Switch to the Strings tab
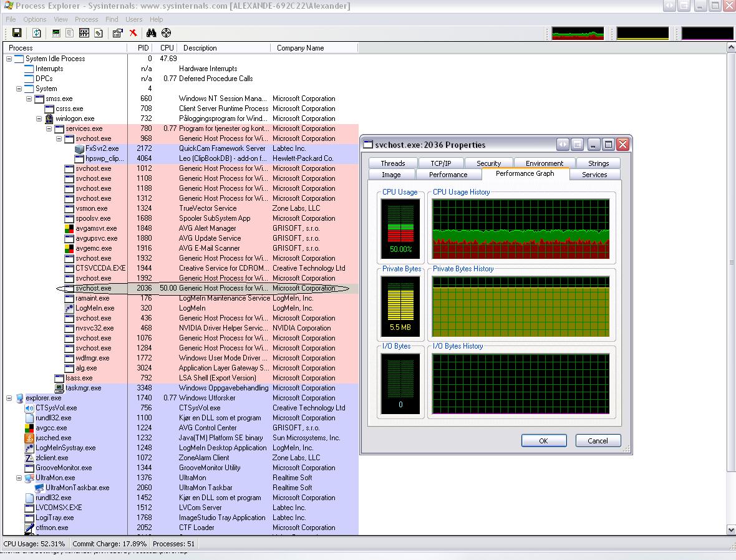 [x=599, y=163]
